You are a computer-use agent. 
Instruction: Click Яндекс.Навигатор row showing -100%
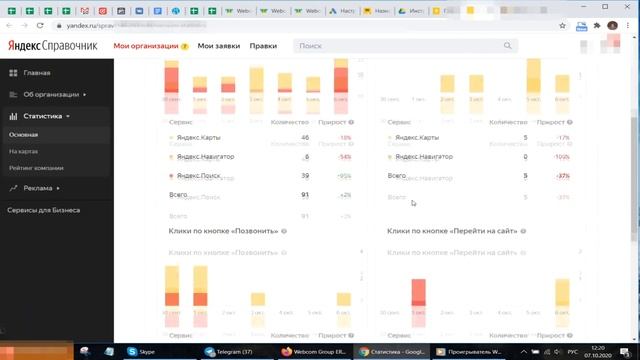coord(479,157)
